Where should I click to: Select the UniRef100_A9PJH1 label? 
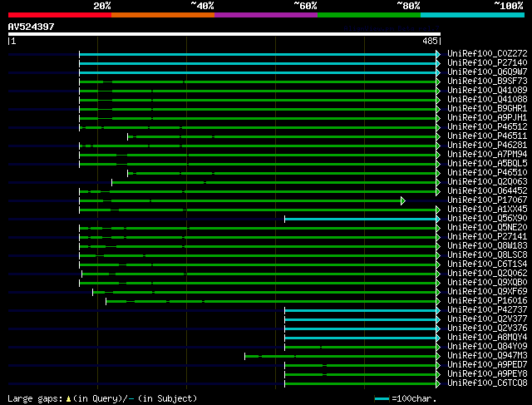click(x=487, y=117)
